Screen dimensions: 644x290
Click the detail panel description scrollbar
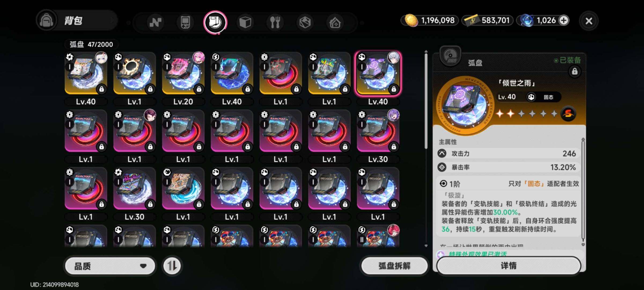583,191
